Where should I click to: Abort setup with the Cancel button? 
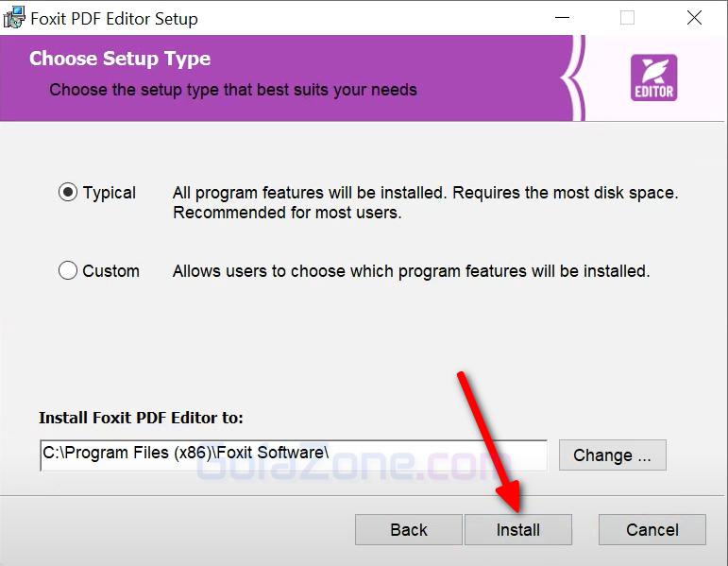[652, 530]
